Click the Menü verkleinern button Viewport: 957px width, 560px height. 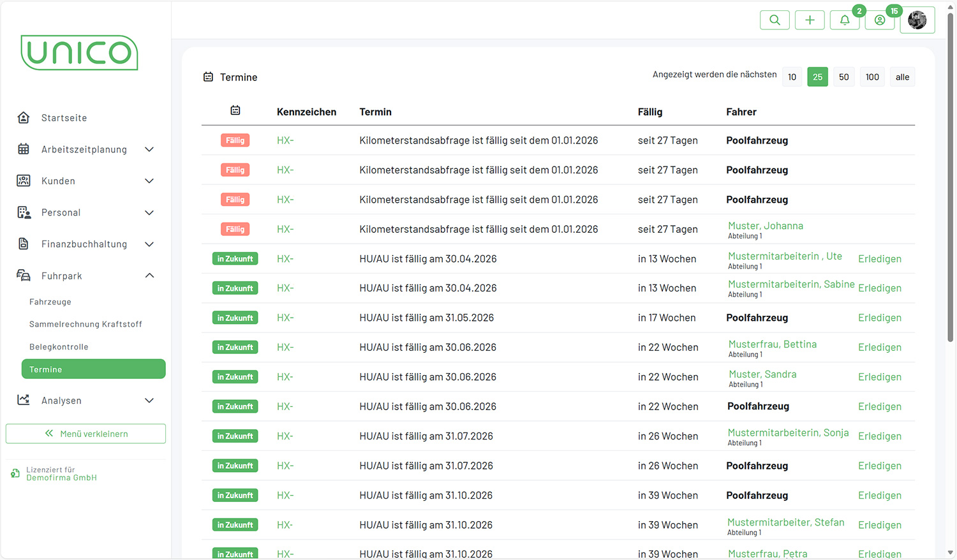point(85,434)
